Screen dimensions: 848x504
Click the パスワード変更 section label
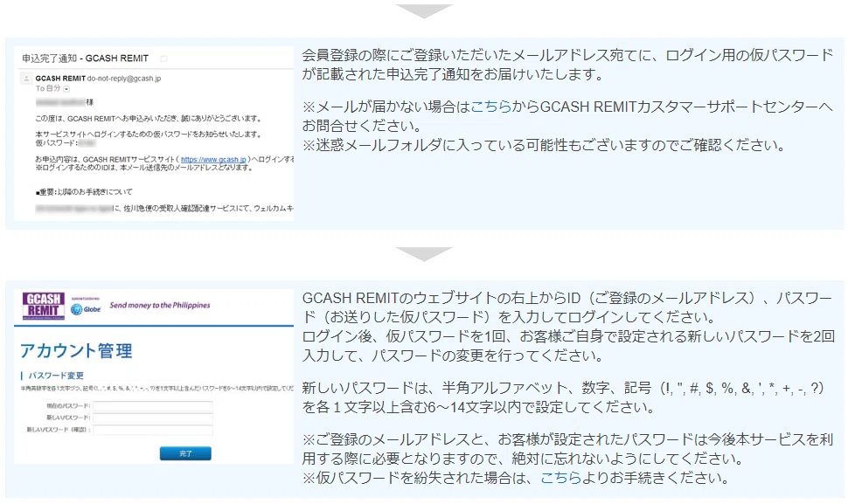(56, 376)
